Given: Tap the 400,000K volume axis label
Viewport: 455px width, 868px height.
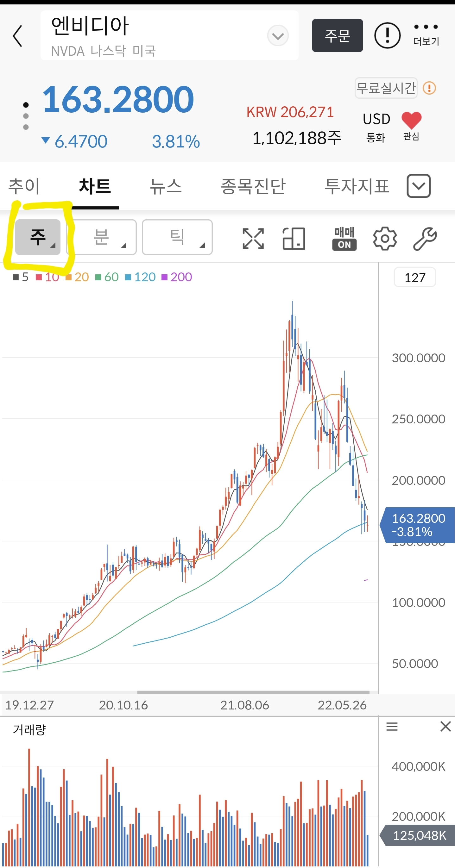Looking at the screenshot, I should point(418,766).
